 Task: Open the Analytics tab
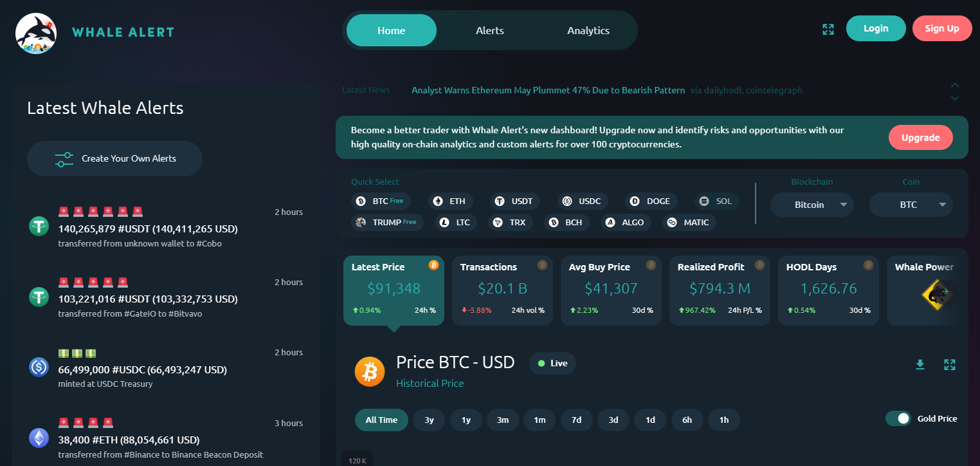click(588, 30)
